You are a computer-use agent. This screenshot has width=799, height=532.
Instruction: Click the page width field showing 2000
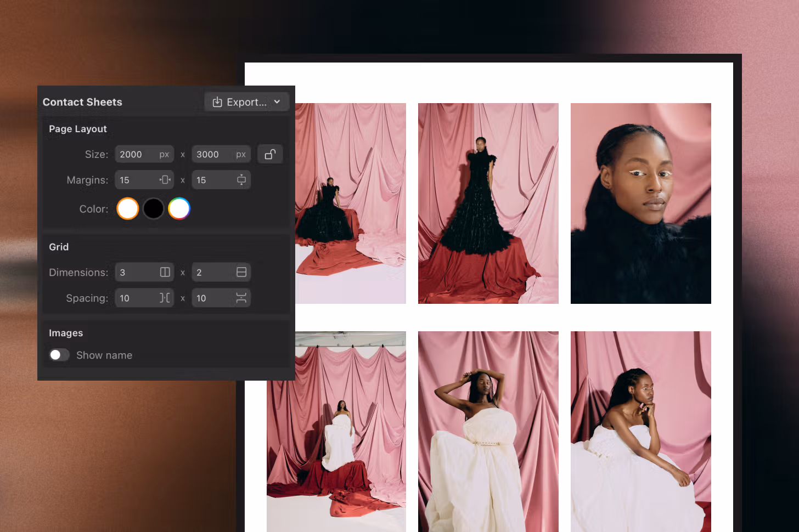135,155
